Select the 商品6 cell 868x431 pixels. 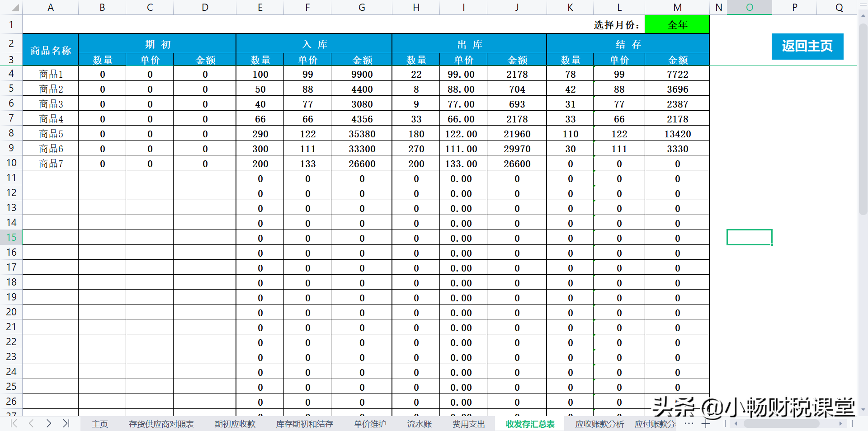pos(51,148)
